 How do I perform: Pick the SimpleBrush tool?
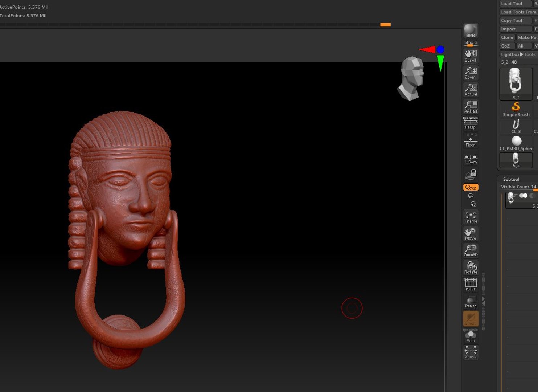click(516, 109)
